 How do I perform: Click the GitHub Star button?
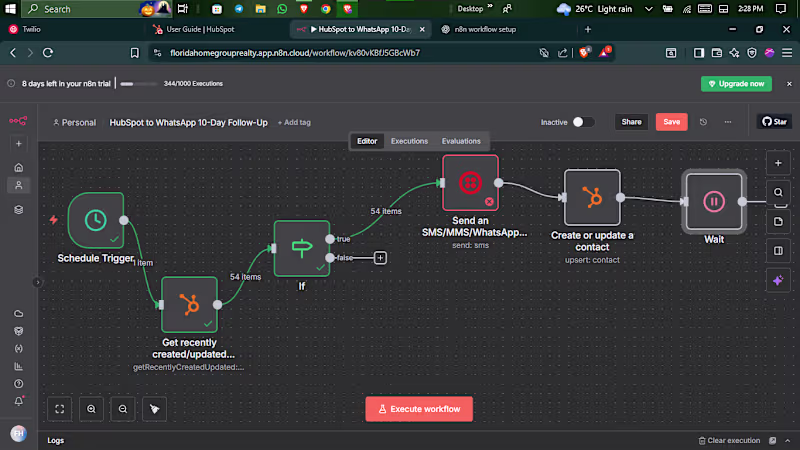[774, 122]
